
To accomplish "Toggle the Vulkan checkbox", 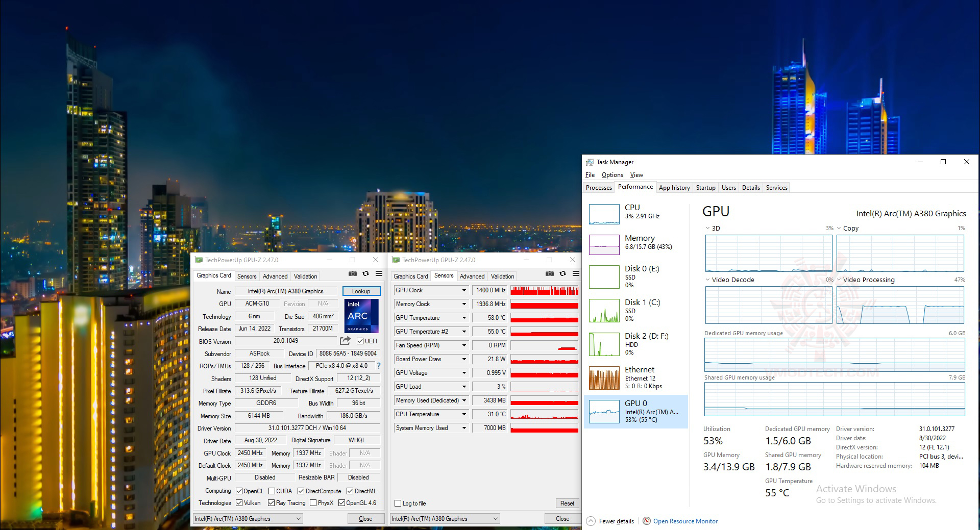I will point(239,502).
